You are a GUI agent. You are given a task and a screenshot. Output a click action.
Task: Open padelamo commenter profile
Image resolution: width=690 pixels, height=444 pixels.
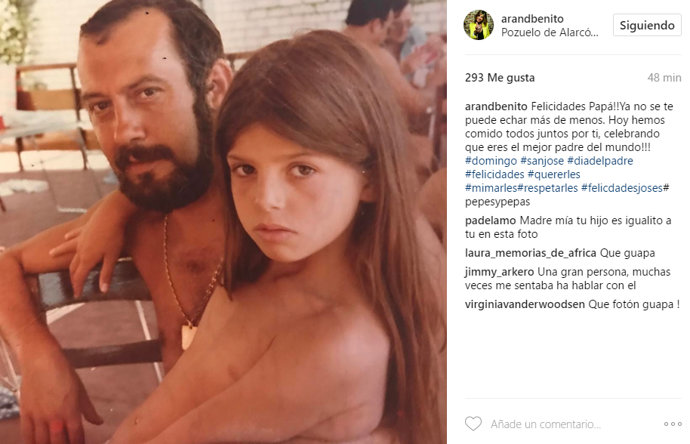[x=491, y=220]
